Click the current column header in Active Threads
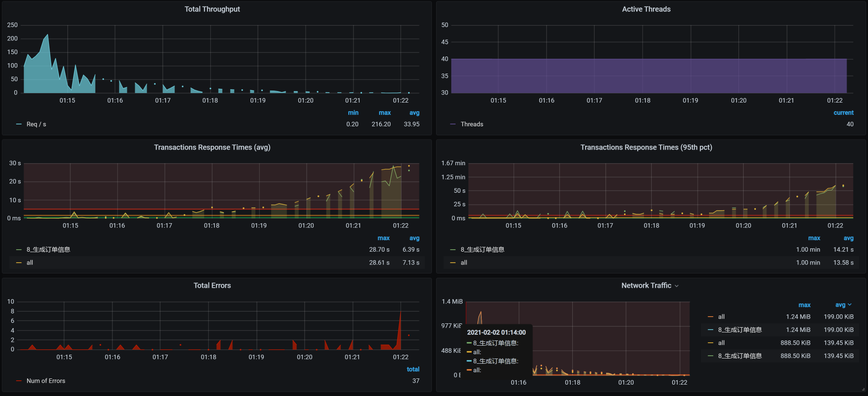 click(x=843, y=113)
